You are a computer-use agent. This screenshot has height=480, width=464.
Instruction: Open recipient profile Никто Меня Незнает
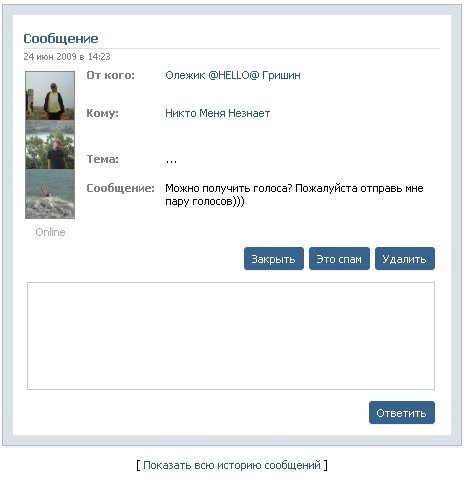tap(217, 113)
